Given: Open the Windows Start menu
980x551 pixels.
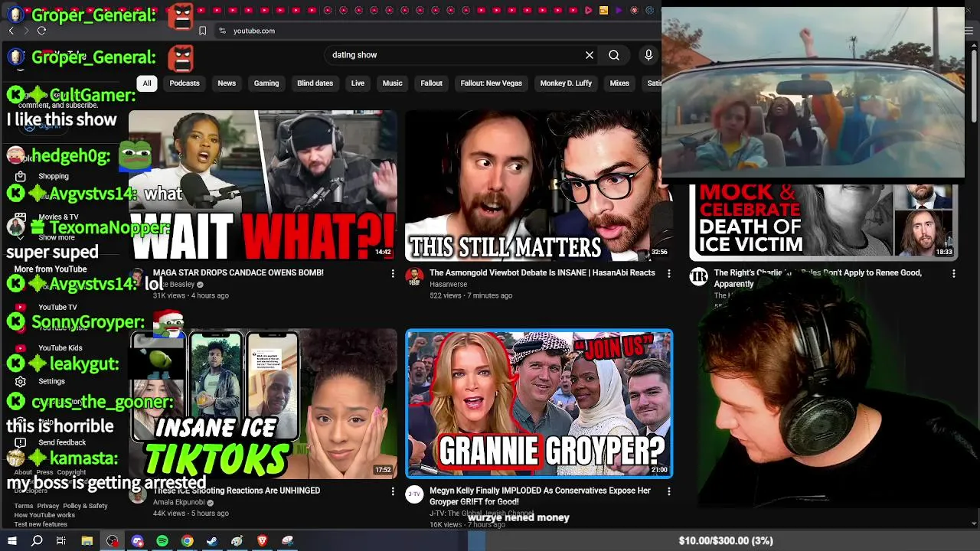Looking at the screenshot, I should pyautogui.click(x=12, y=541).
